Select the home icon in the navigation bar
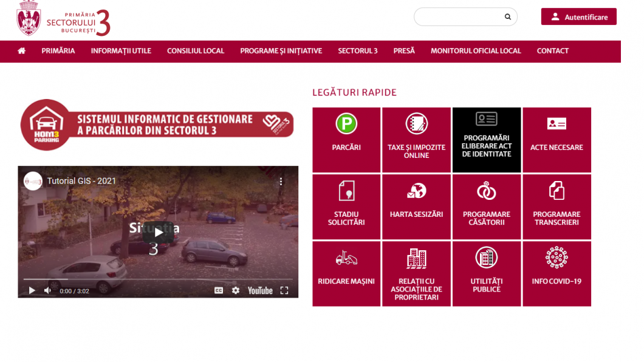Image resolution: width=644 pixels, height=362 pixels. pos(22,51)
